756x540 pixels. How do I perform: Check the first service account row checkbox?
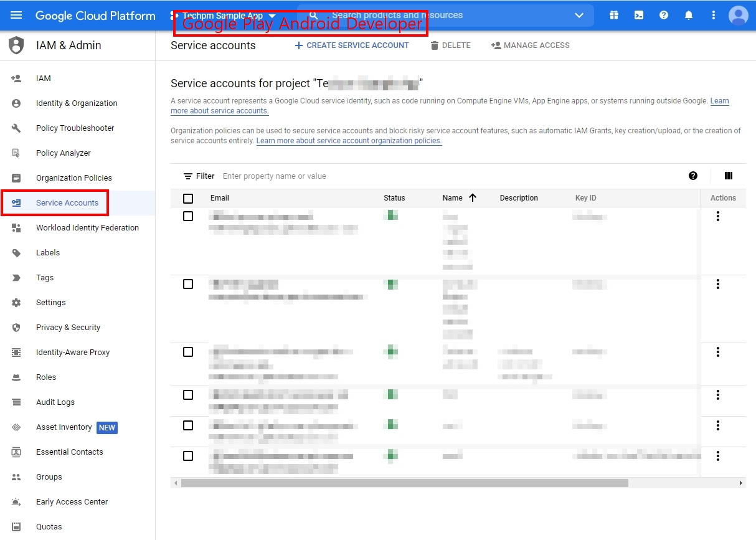(x=188, y=216)
